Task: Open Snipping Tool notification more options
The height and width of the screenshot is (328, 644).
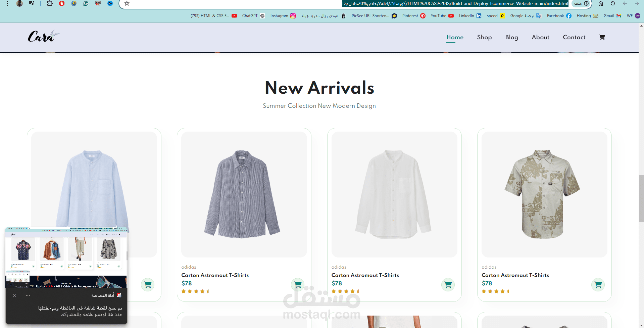Action: (x=28, y=295)
